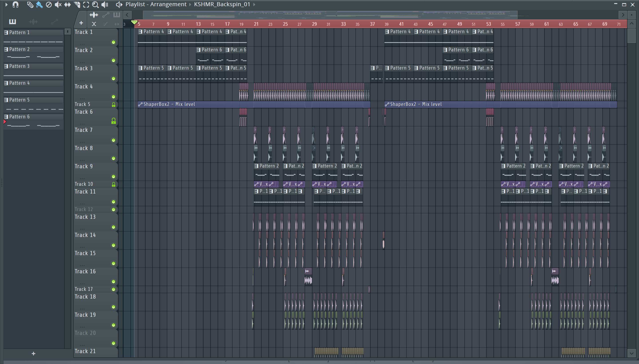Click bar 21 on the timeline ruler
The height and width of the screenshot is (364, 639).
[x=256, y=24]
